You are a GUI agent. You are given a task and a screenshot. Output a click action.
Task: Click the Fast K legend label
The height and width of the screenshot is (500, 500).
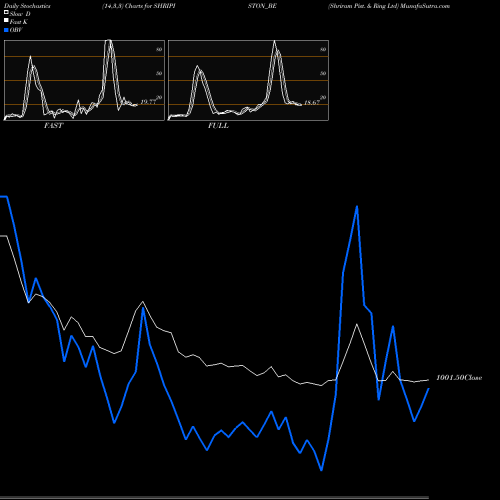(19, 22)
